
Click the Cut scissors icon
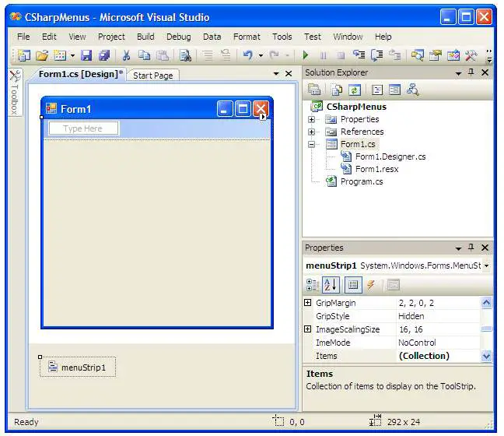(x=125, y=55)
